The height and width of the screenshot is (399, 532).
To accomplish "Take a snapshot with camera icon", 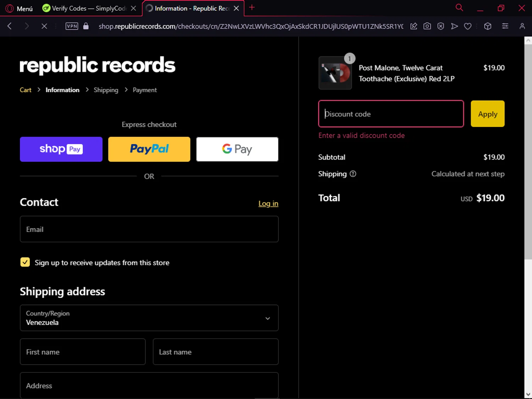I will (427, 26).
